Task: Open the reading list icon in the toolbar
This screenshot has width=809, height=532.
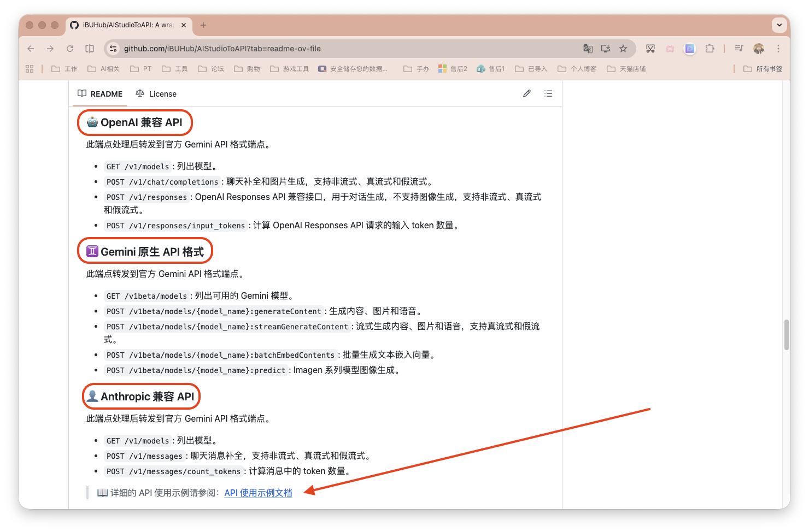Action: (x=738, y=49)
